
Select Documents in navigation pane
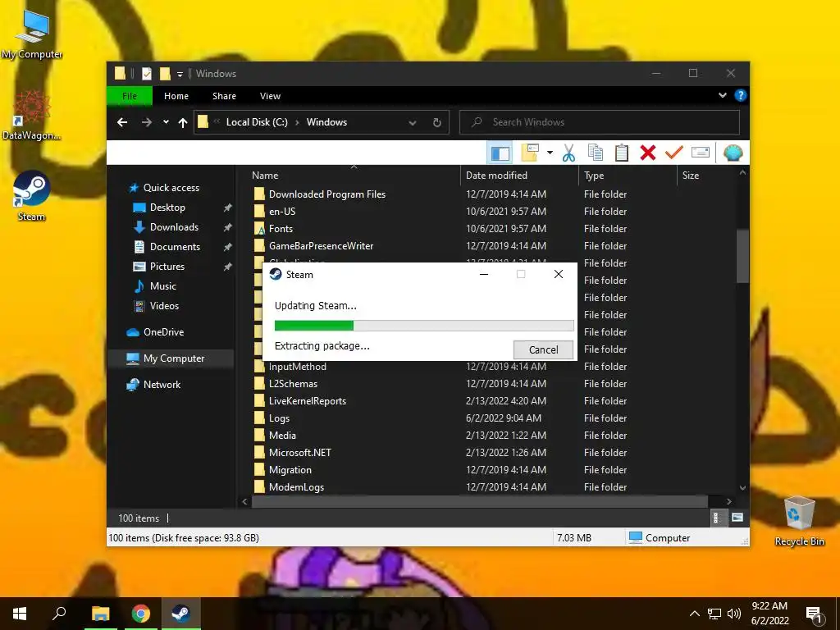pyautogui.click(x=175, y=247)
